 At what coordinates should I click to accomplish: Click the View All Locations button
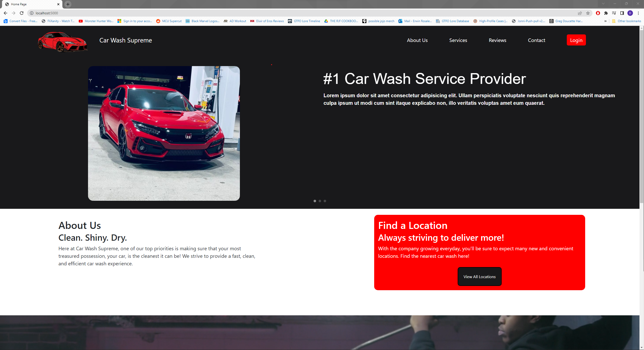479,276
